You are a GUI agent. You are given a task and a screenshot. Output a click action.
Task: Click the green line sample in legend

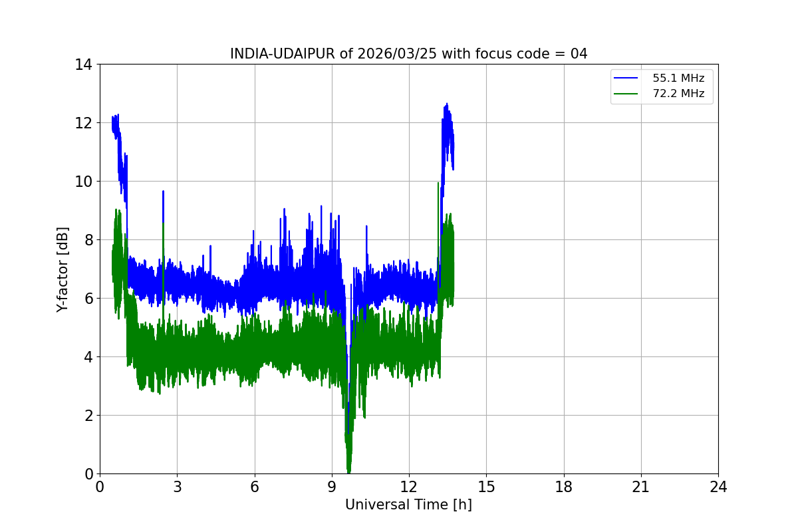(x=626, y=94)
